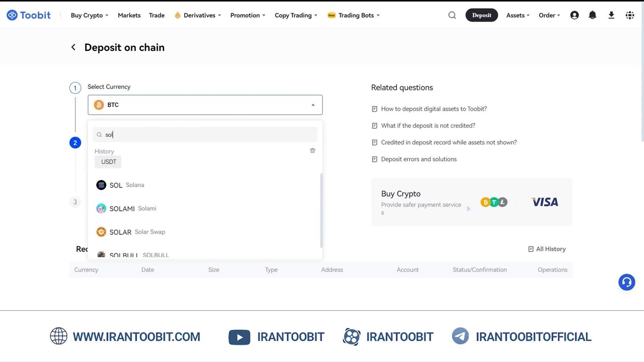
Task: Open the globe language settings icon
Action: pos(629,15)
